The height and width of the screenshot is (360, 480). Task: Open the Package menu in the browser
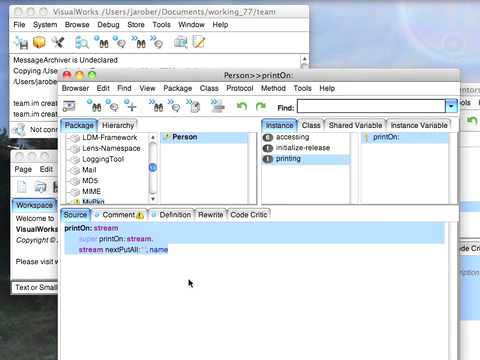(178, 88)
